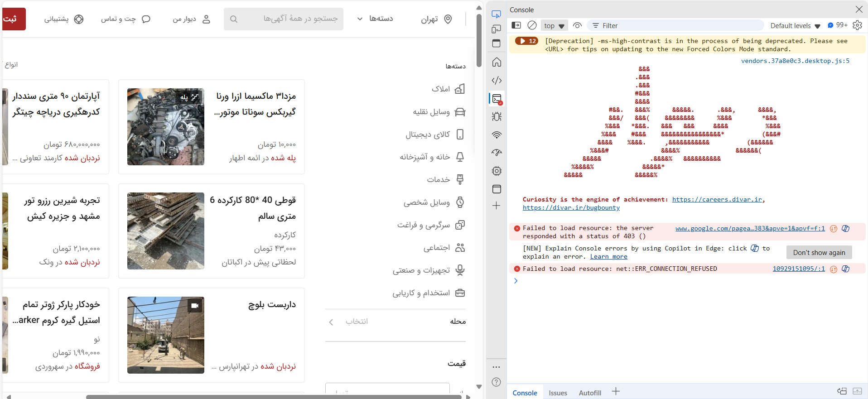Screen dimensions: 868x399
Task: Select the خدمات services category
Action: click(x=446, y=179)
